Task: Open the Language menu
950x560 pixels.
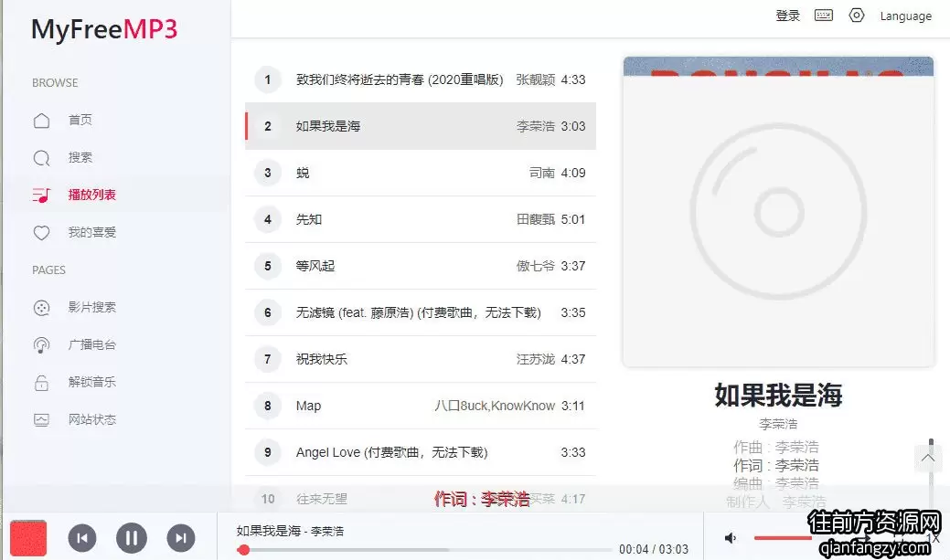Action: [906, 16]
